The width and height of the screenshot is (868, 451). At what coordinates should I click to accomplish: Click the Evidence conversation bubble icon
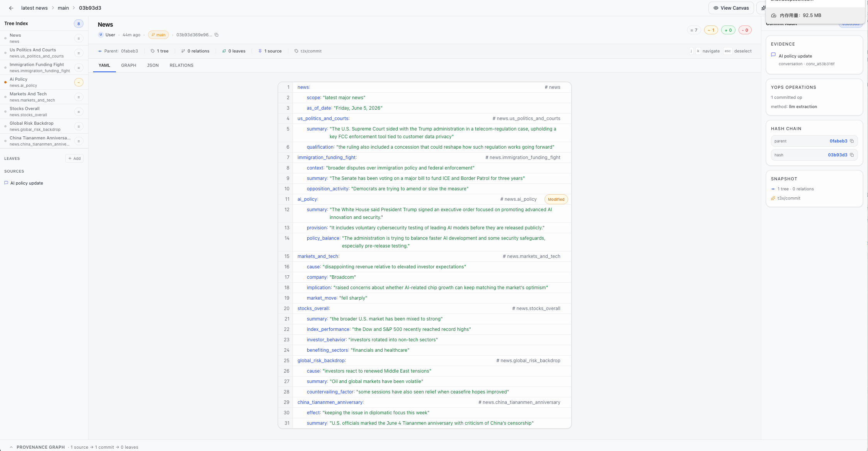coord(773,55)
